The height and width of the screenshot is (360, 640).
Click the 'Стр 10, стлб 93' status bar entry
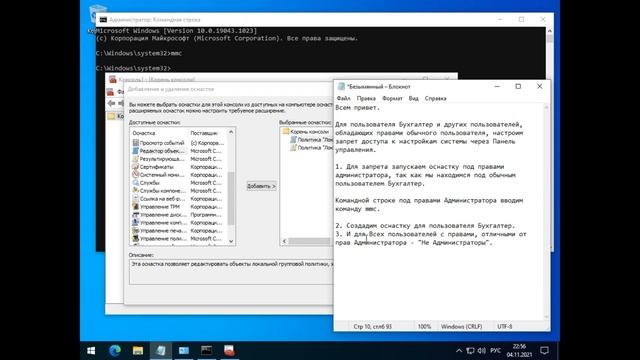(x=372, y=327)
